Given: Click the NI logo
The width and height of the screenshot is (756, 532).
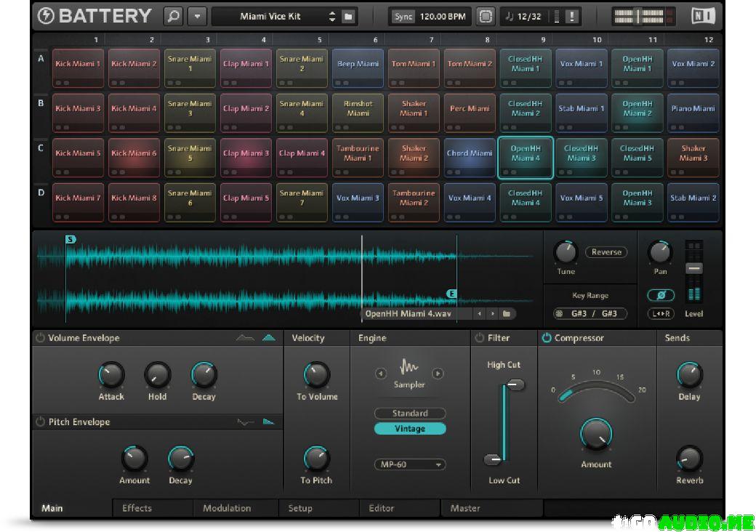Looking at the screenshot, I should pyautogui.click(x=703, y=17).
